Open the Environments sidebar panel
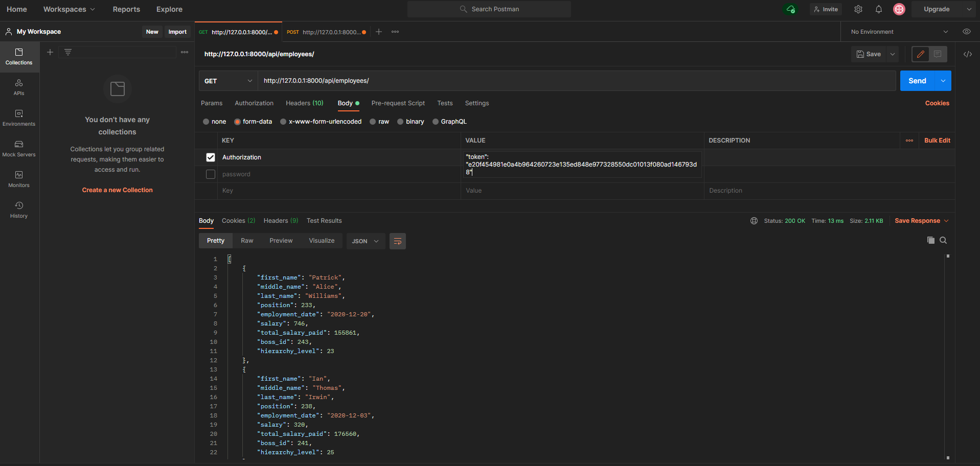Screen dimensions: 980x466 (x=19, y=118)
